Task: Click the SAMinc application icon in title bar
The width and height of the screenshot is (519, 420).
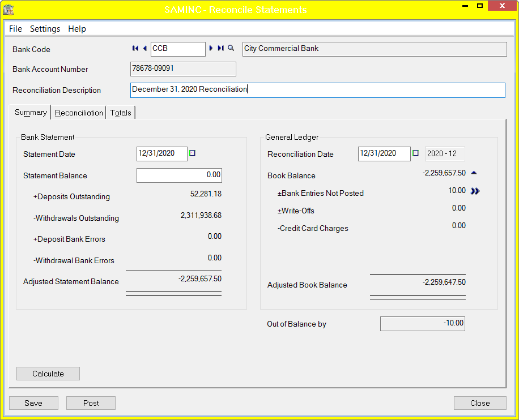Action: 7,6
